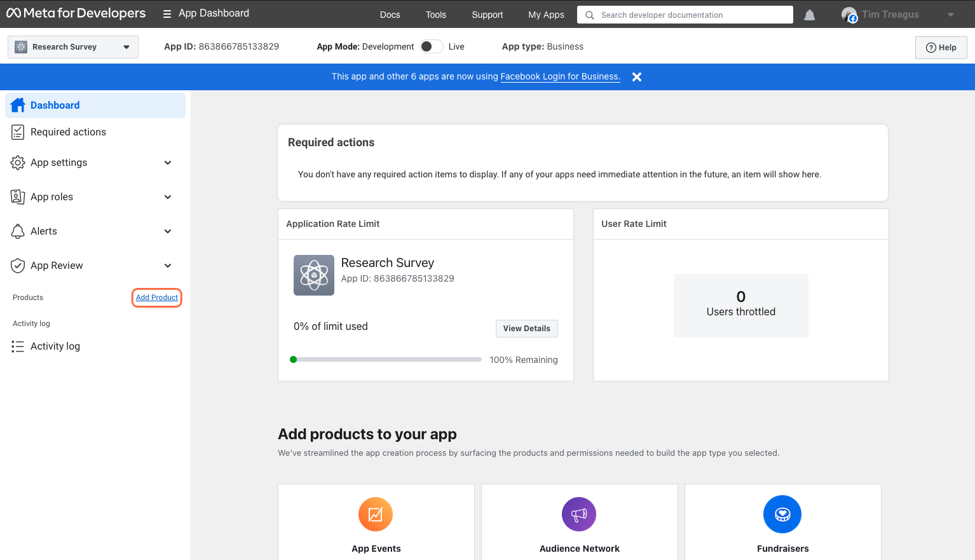Click View Details for application rate limit
The height and width of the screenshot is (560, 975).
coord(527,329)
